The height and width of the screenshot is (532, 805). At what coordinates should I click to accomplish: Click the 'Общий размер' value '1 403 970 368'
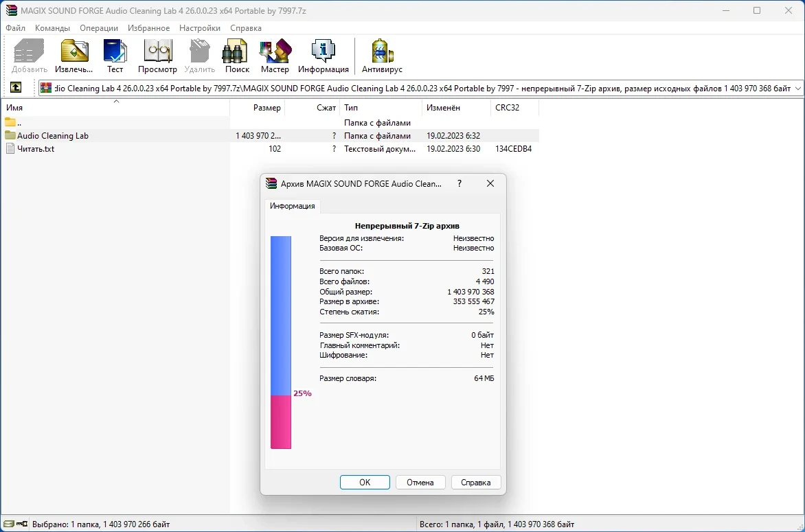(x=470, y=291)
